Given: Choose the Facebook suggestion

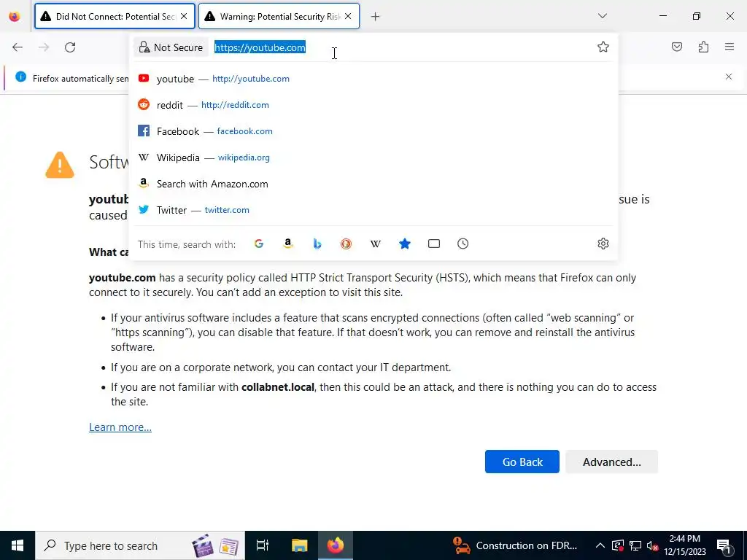Looking at the screenshot, I should 373,131.
